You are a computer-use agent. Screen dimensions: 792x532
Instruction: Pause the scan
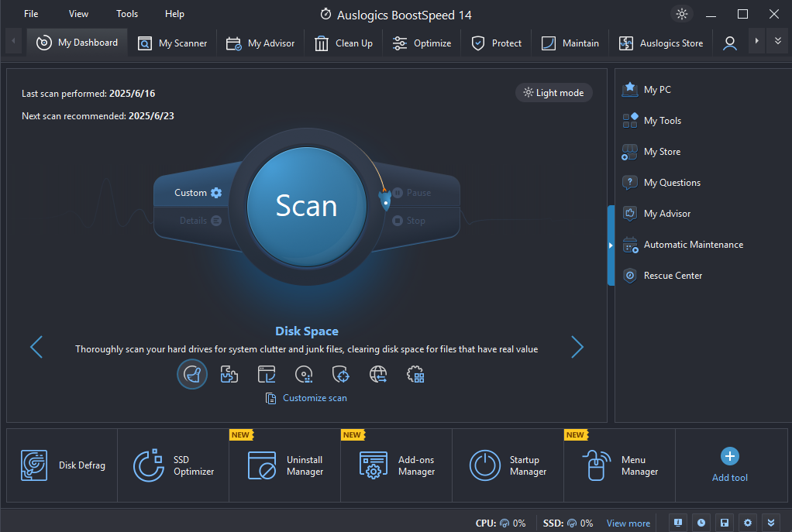pyautogui.click(x=411, y=193)
